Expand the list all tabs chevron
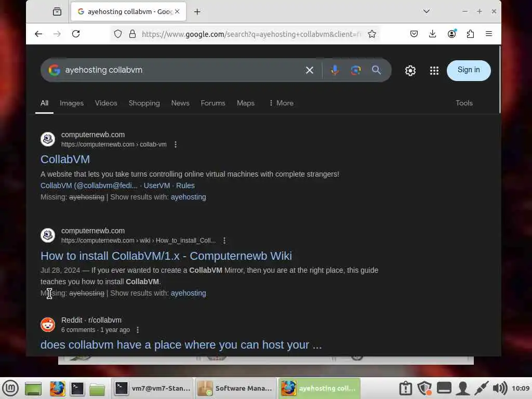The height and width of the screenshot is (399, 532). (x=427, y=11)
